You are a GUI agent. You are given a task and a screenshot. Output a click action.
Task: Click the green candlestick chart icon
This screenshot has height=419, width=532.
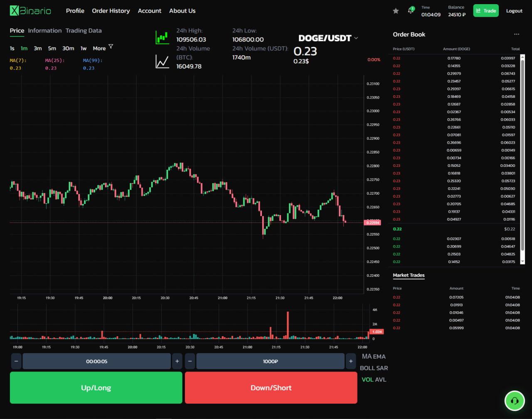click(x=162, y=37)
